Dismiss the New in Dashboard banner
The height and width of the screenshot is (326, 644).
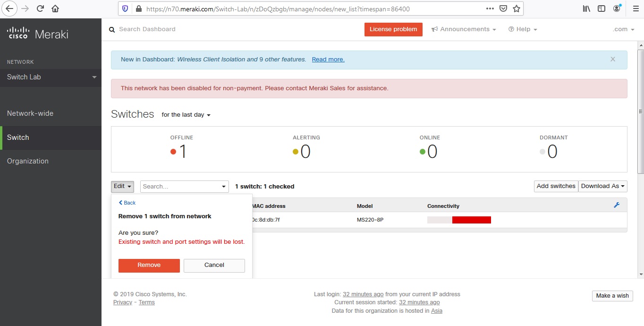coord(613,59)
